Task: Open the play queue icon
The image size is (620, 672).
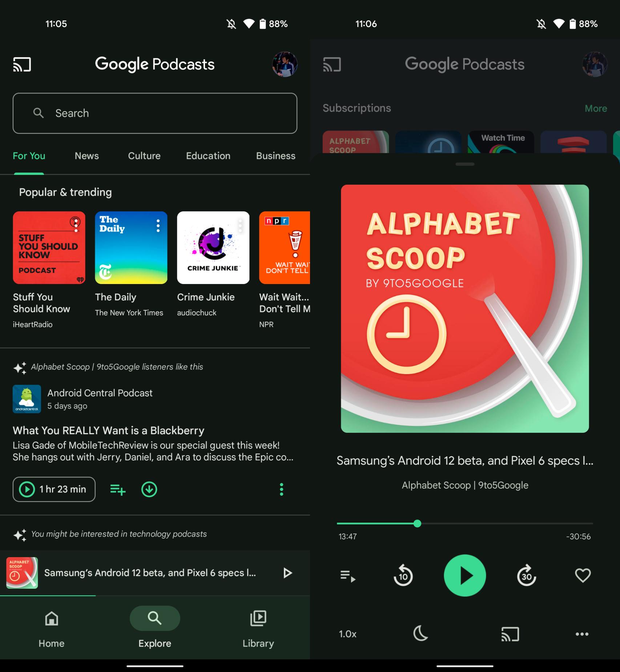Action: pyautogui.click(x=348, y=576)
